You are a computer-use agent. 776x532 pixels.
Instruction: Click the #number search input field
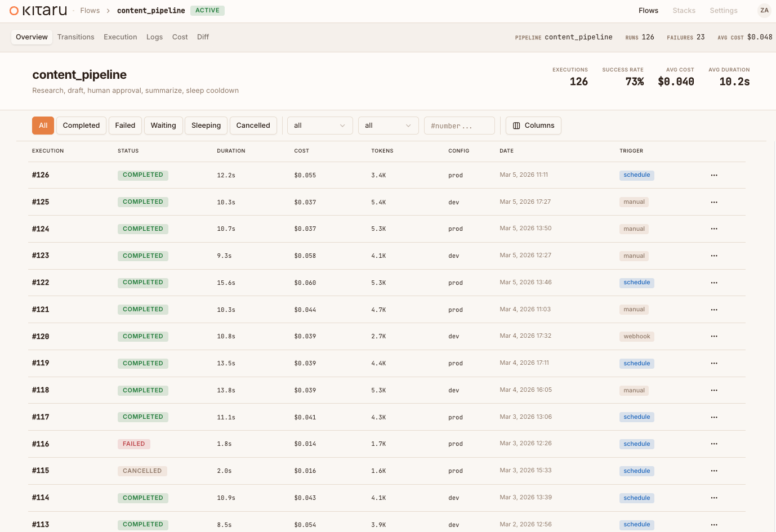click(459, 126)
